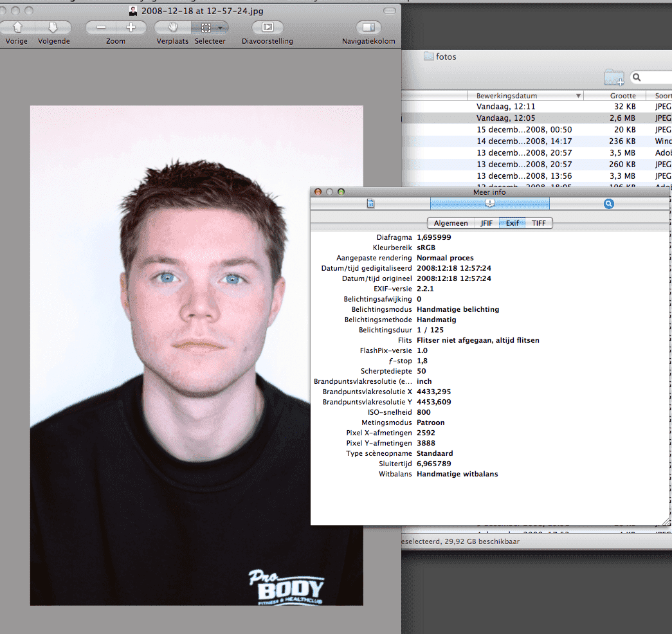Open the document summary pane in Meer info
Screen dimensions: 672x634
click(x=370, y=203)
